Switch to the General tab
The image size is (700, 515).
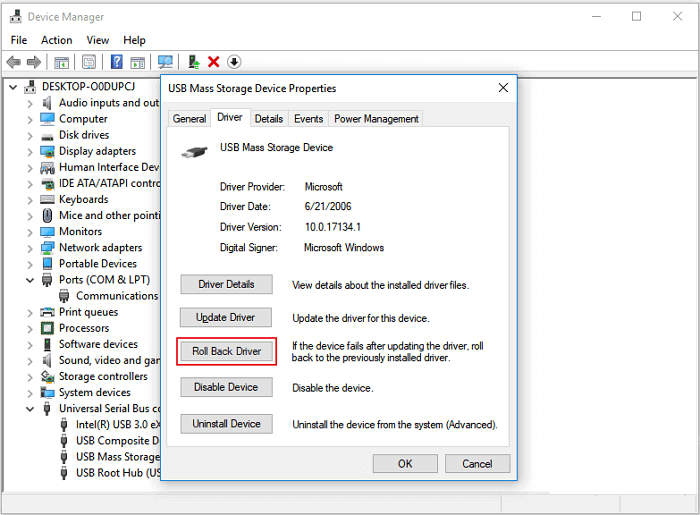[189, 119]
